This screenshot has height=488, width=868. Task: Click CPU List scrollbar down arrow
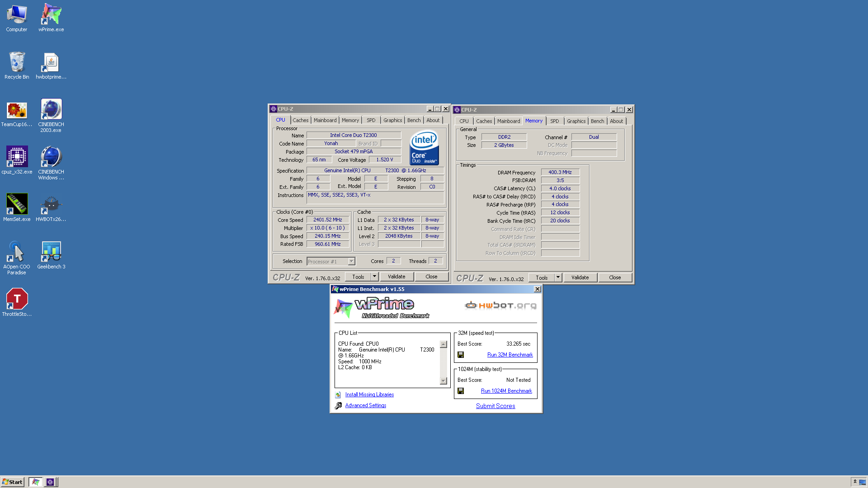[443, 381]
